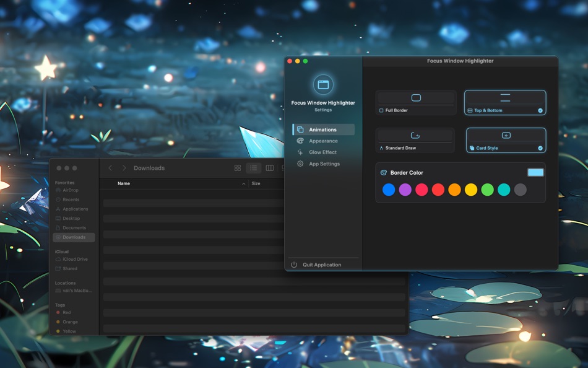Click the Full Border rounded rectangle icon
The image size is (588, 368).
(416, 98)
